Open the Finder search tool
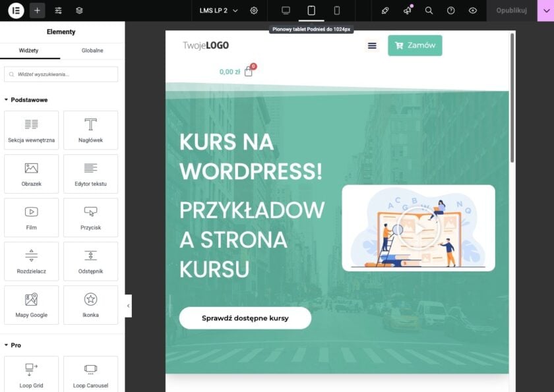 429,11
